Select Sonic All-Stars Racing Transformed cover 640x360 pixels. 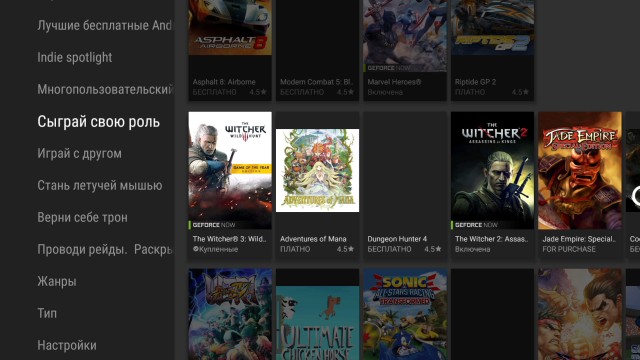click(405, 314)
